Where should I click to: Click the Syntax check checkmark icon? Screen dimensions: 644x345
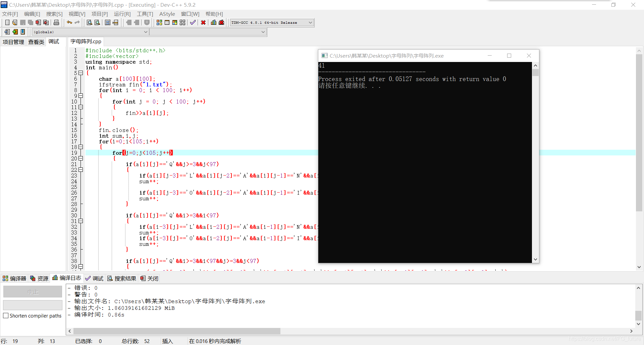point(193,22)
